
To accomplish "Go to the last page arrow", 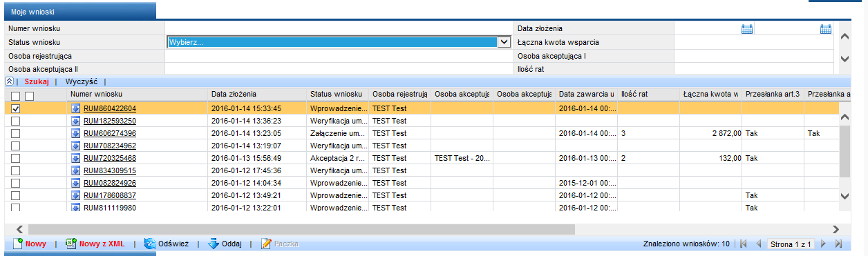I will click(838, 244).
